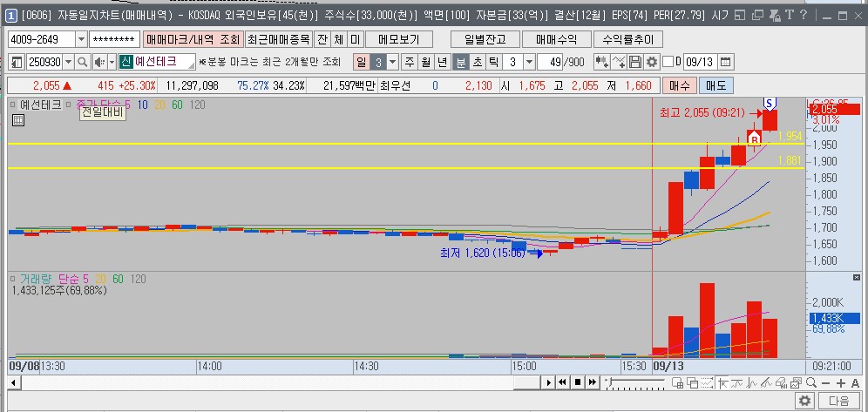This screenshot has width=868, height=412.
Task: Open help question mark icon
Action: point(804,15)
